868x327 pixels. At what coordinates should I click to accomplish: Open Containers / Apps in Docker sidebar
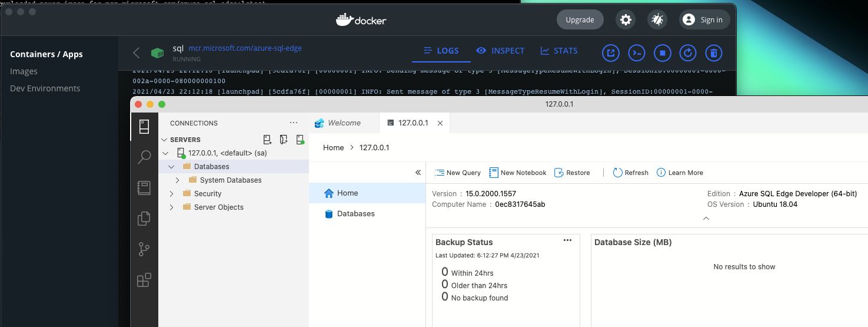[x=46, y=54]
